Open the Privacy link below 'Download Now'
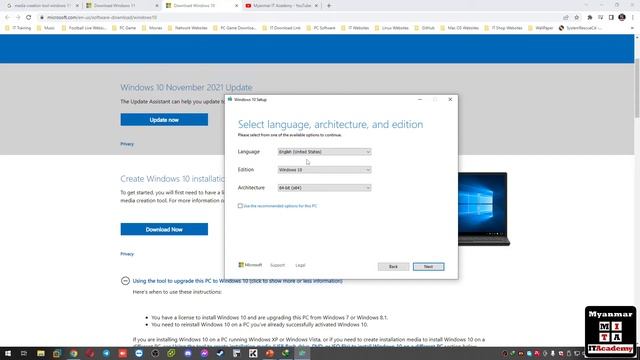The height and width of the screenshot is (360, 640). (x=127, y=254)
